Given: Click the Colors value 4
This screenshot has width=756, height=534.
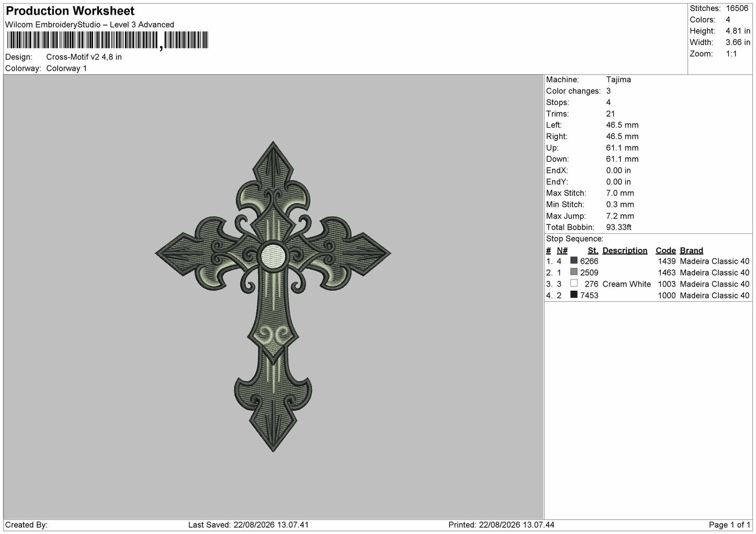Looking at the screenshot, I should coord(728,20).
